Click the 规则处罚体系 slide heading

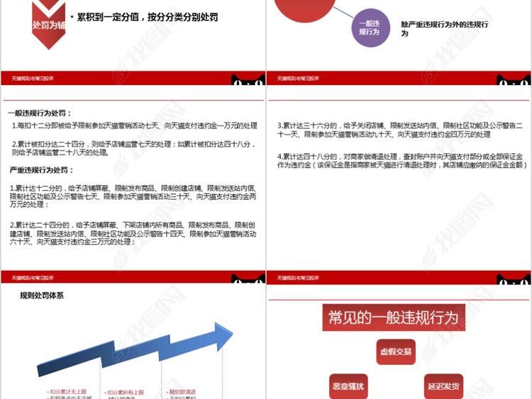click(x=43, y=298)
